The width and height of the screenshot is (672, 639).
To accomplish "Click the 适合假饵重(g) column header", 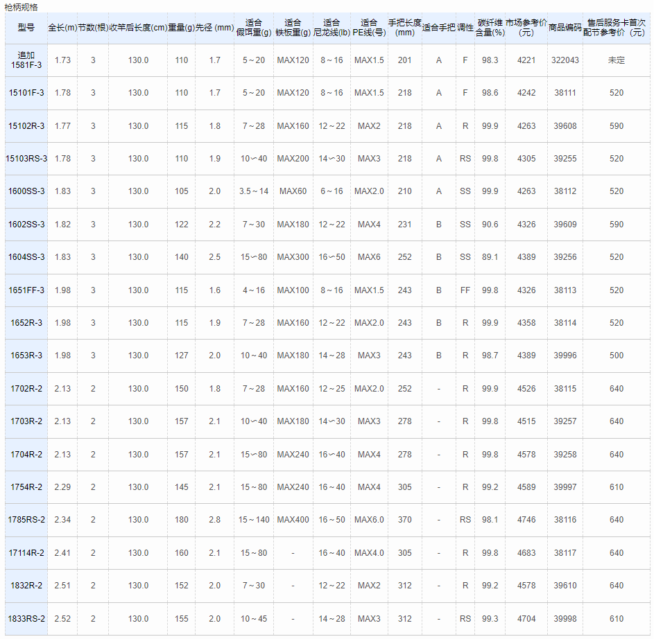I will [254, 28].
